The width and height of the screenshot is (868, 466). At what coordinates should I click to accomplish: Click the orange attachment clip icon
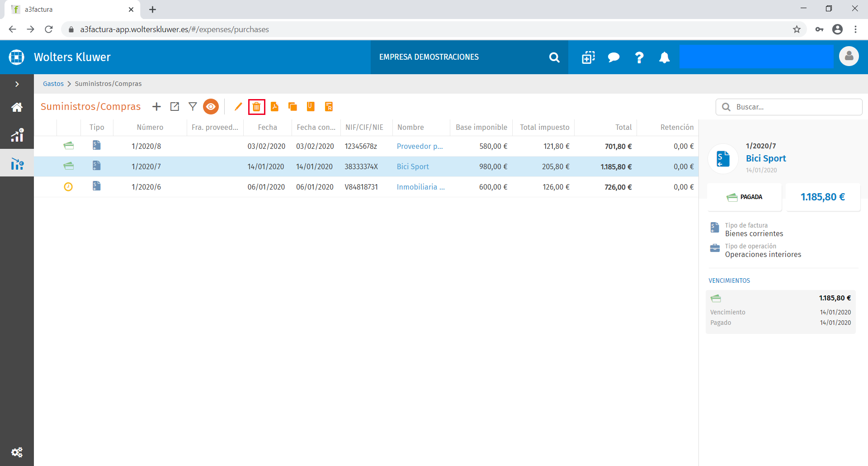pyautogui.click(x=311, y=107)
